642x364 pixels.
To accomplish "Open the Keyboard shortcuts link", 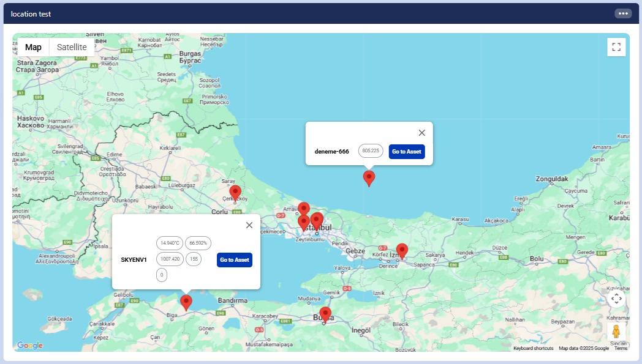I will [533, 348].
